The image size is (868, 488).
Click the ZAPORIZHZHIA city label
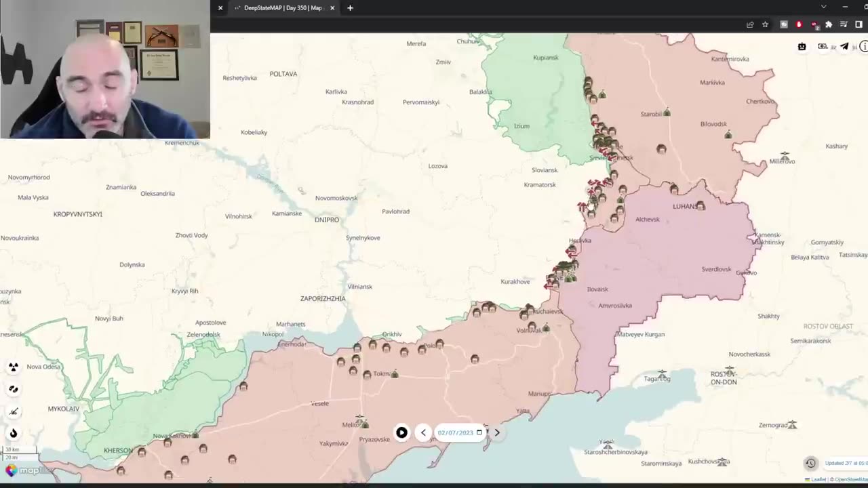click(323, 298)
